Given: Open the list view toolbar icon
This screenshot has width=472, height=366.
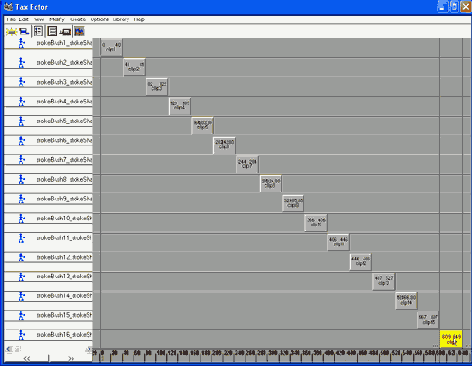Looking at the screenshot, I should [38, 31].
